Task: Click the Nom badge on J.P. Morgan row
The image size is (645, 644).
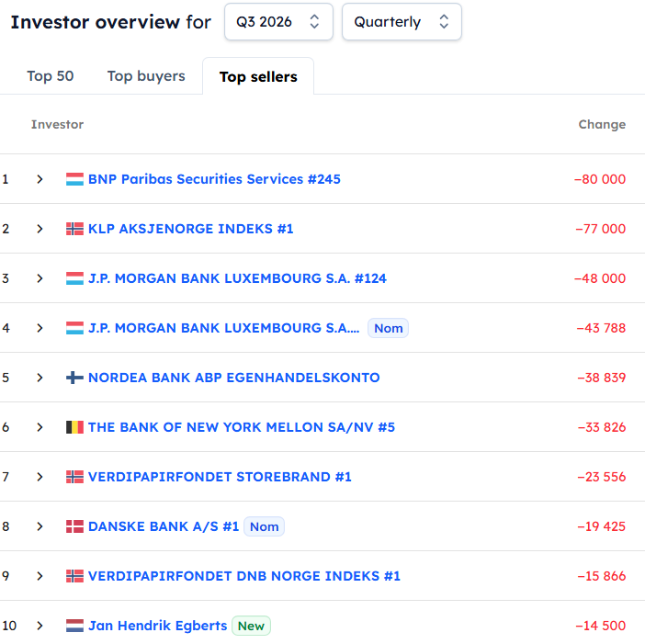Action: pyautogui.click(x=388, y=328)
